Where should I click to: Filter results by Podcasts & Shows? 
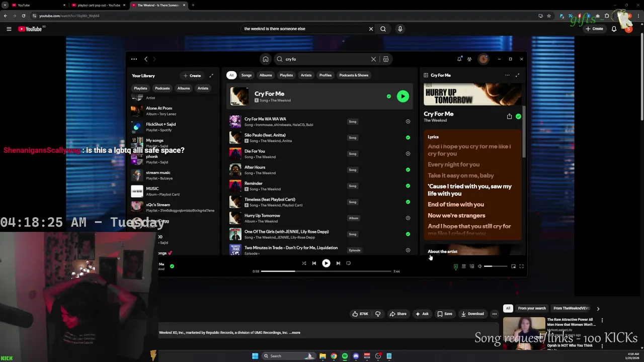click(x=354, y=75)
